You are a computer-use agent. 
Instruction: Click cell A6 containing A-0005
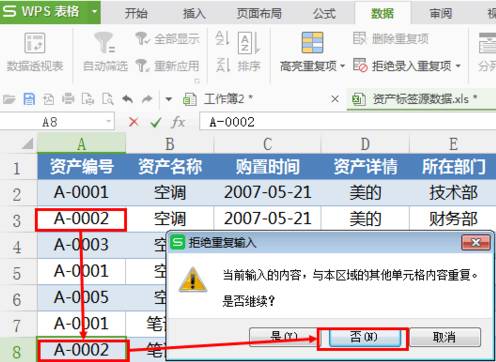pyautogui.click(x=81, y=297)
